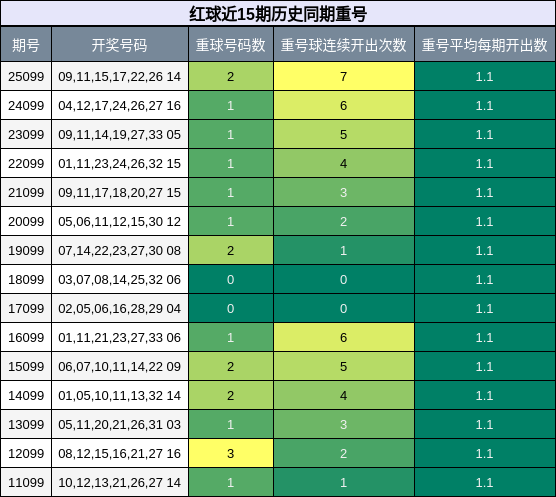Viewport: 556px width, 497px height.
Task: Click winning numbers 08,12,15,16,21,27 16
Action: pyautogui.click(x=120, y=454)
